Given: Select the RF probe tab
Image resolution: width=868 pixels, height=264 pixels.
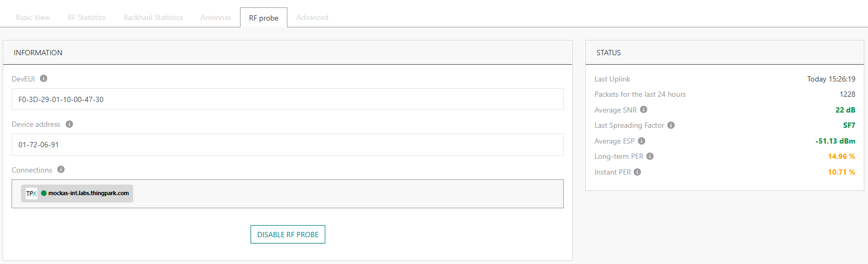Looking at the screenshot, I should pyautogui.click(x=264, y=18).
